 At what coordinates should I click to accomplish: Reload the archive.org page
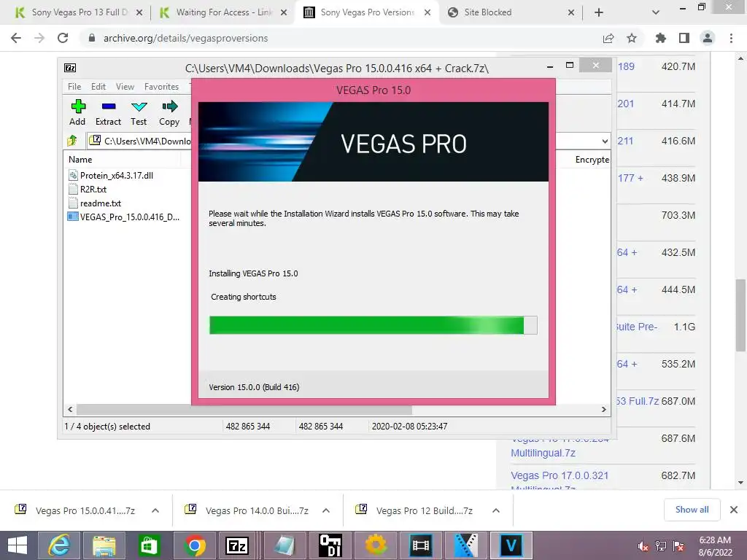coord(63,38)
